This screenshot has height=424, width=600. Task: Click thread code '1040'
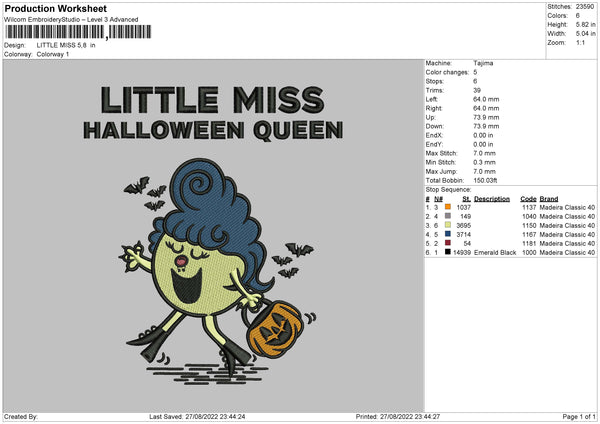(529, 217)
